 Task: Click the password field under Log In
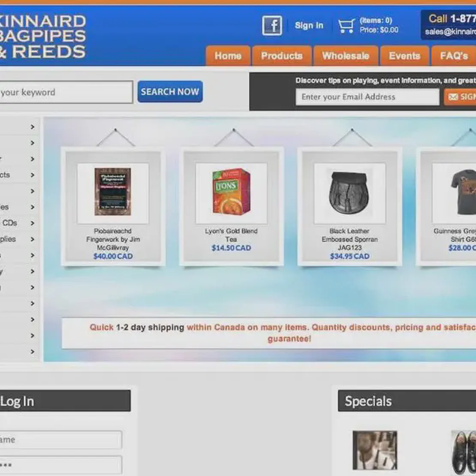click(61, 465)
